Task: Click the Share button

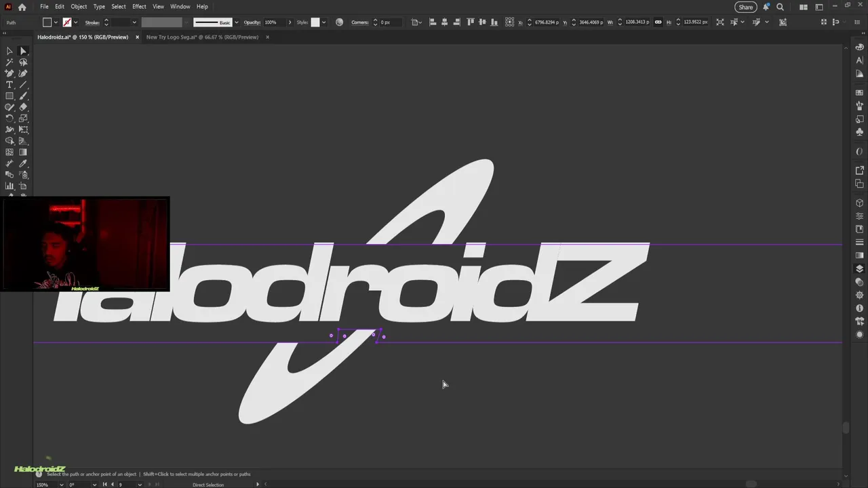Action: pyautogui.click(x=745, y=7)
